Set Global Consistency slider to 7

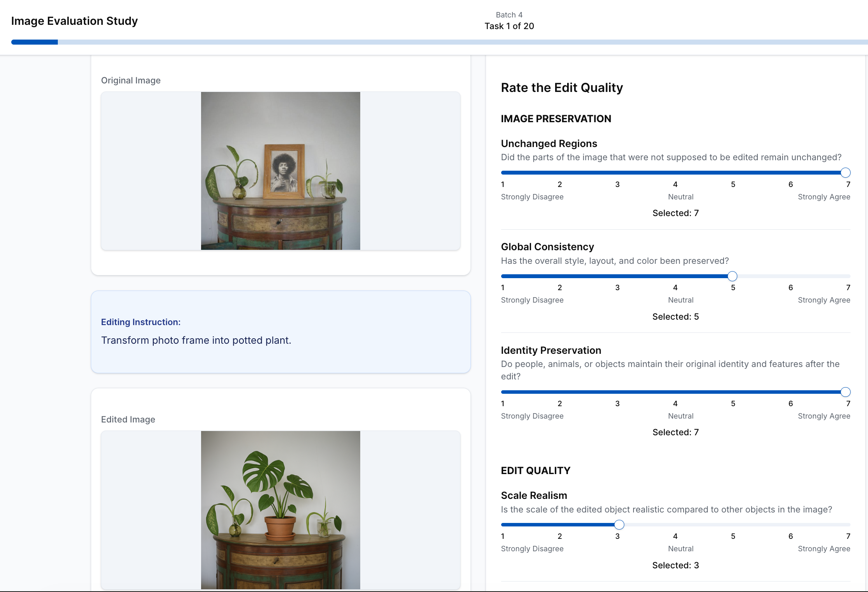click(845, 276)
